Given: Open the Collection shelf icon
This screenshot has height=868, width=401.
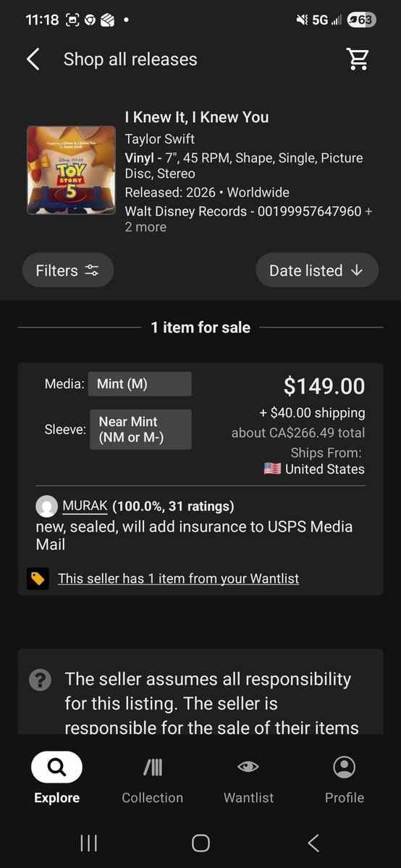Looking at the screenshot, I should [152, 767].
